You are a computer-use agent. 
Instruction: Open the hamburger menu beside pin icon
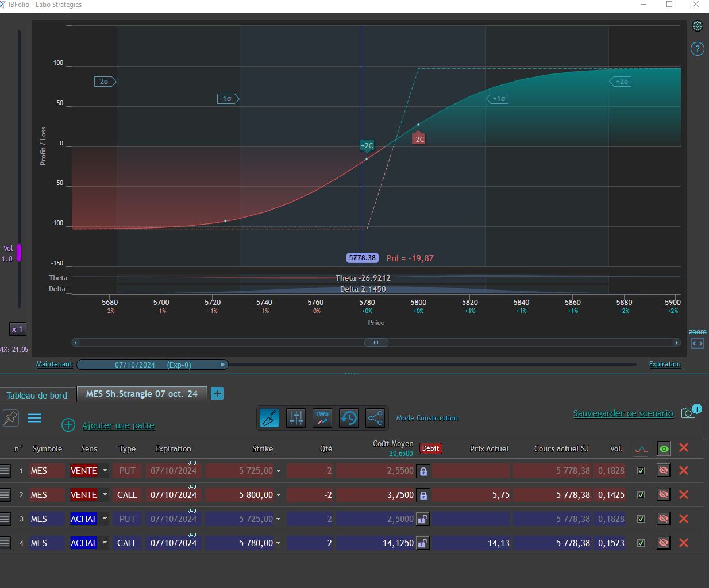point(34,418)
